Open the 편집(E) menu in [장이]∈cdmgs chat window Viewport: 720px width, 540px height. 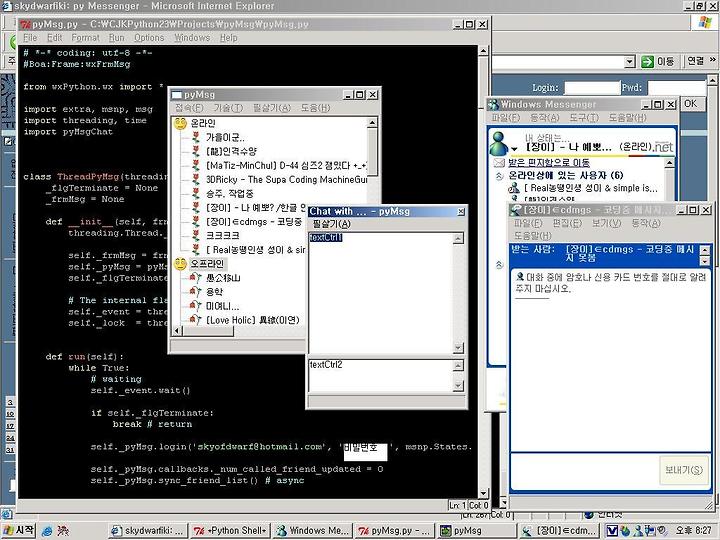point(567,223)
